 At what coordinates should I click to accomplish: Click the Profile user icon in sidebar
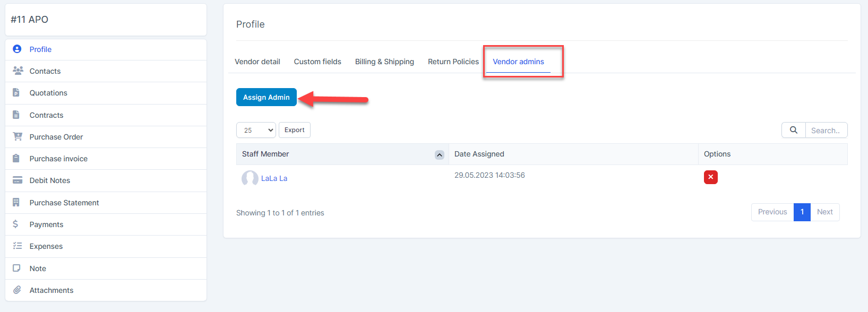click(17, 49)
